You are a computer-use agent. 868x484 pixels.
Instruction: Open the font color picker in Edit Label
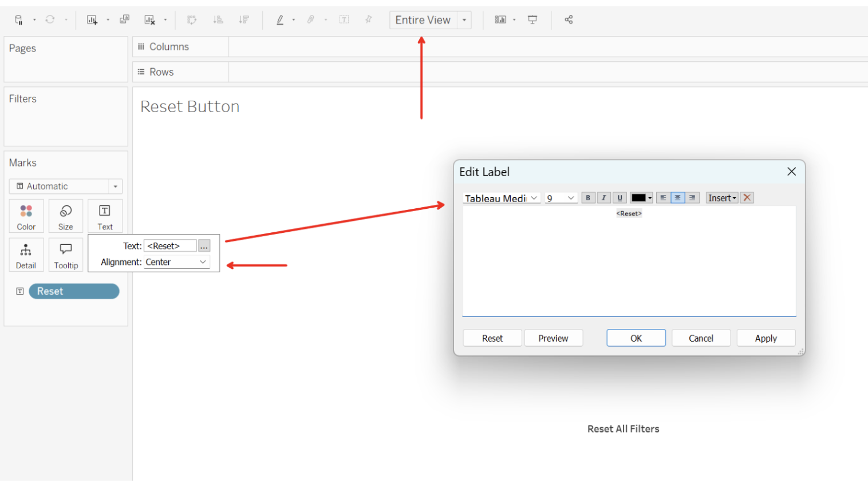pos(641,197)
